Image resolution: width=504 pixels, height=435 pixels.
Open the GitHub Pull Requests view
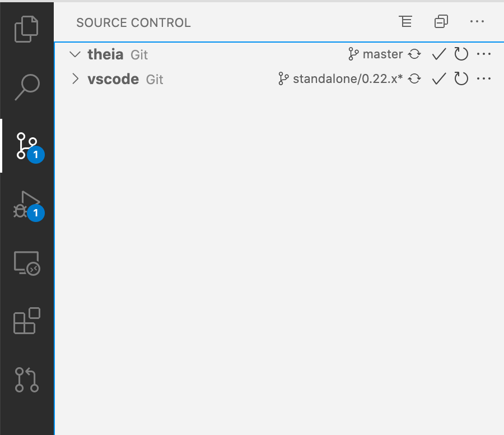point(27,380)
